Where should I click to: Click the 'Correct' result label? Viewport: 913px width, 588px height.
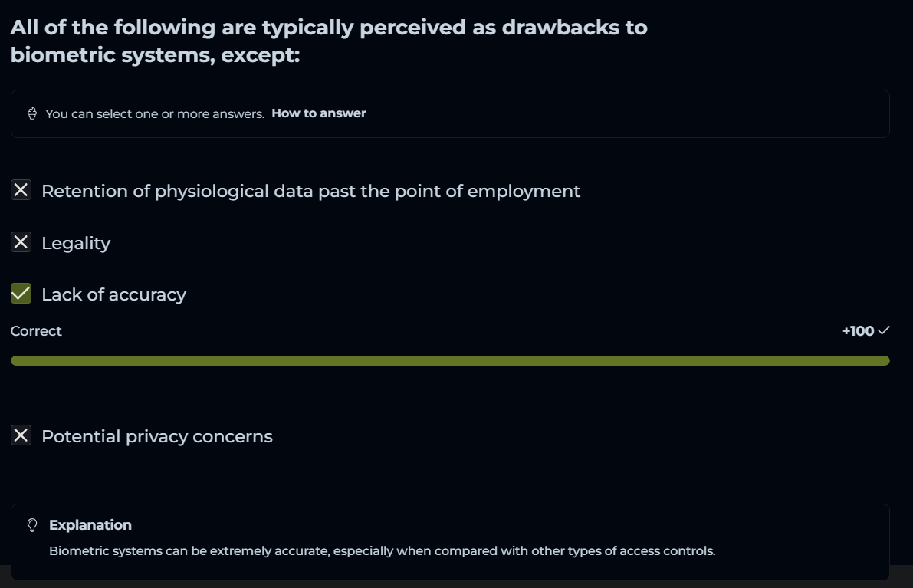(36, 330)
